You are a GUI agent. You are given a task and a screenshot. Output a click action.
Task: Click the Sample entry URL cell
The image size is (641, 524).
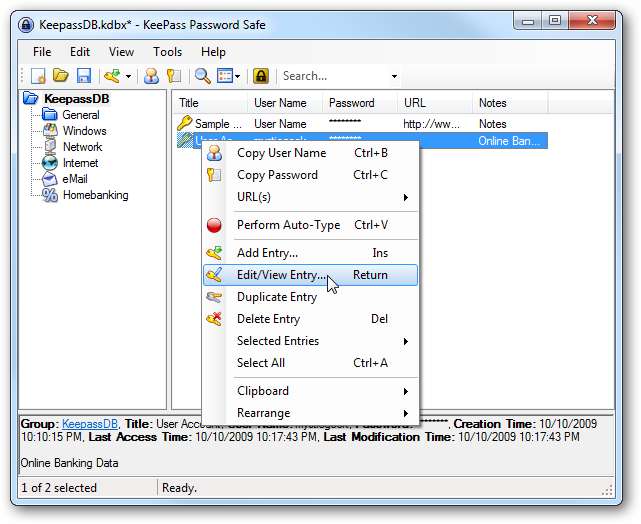(x=431, y=124)
